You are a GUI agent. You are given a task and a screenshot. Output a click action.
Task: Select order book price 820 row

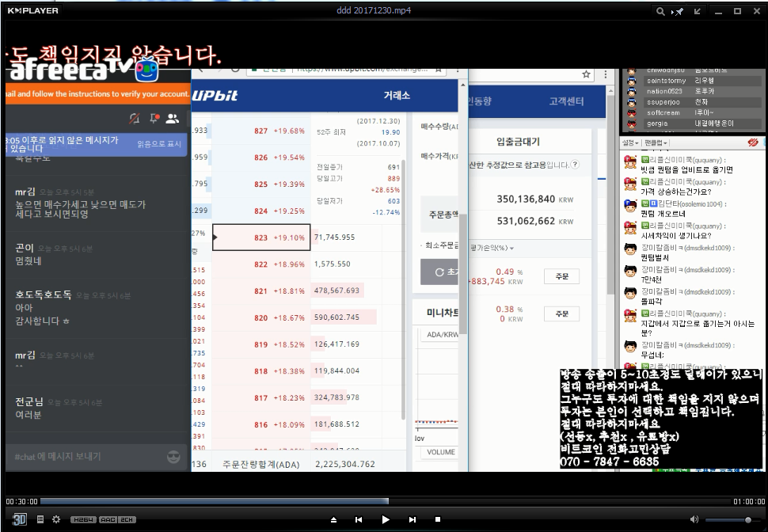[x=261, y=317]
